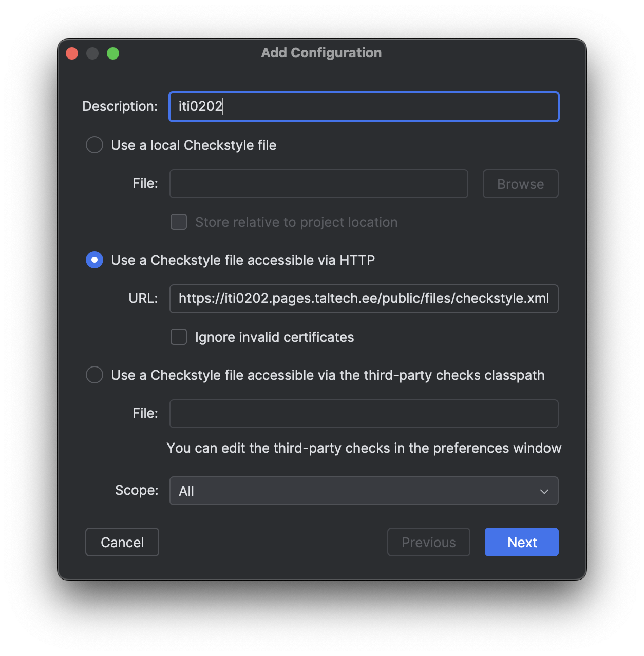Close the dialog with the red button
Viewport: 644px width, 656px height.
coord(72,53)
